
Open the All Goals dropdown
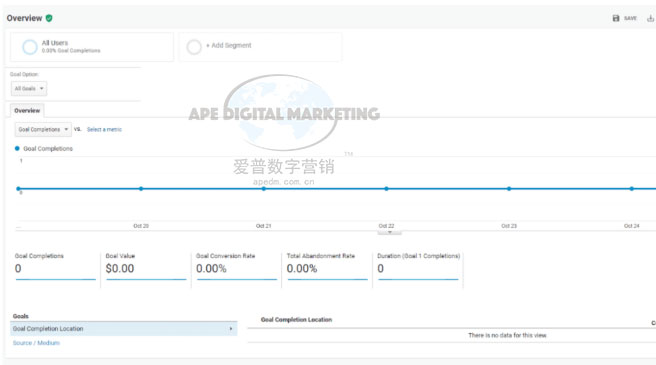29,88
